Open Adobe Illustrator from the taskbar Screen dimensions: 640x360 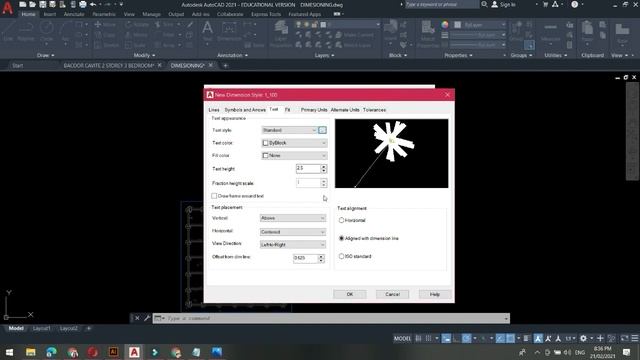coord(113,352)
